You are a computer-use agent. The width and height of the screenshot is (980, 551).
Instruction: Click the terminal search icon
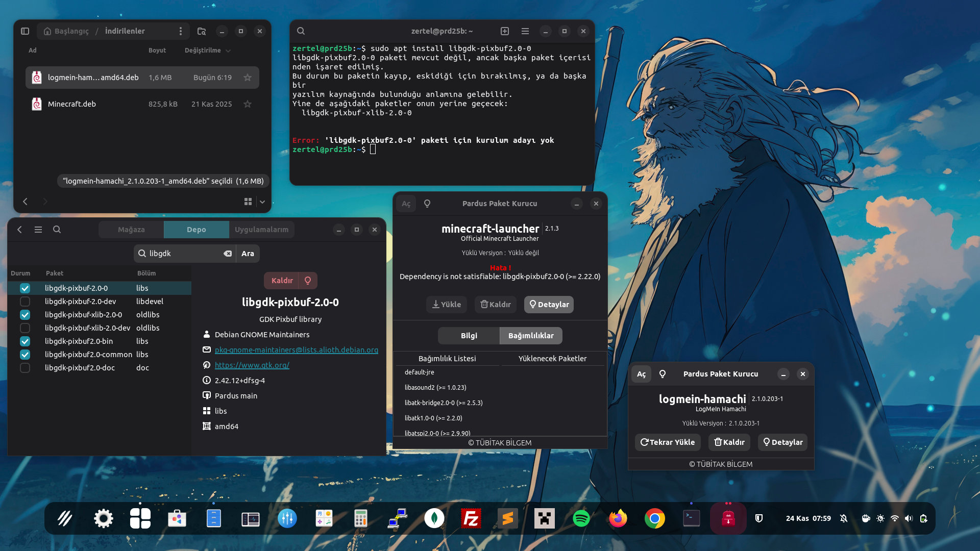(301, 31)
